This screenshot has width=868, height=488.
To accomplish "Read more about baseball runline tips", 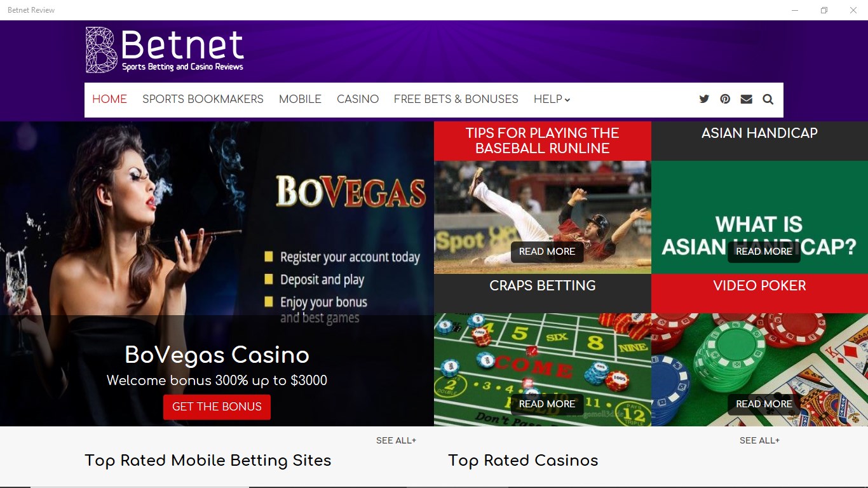I will (547, 252).
